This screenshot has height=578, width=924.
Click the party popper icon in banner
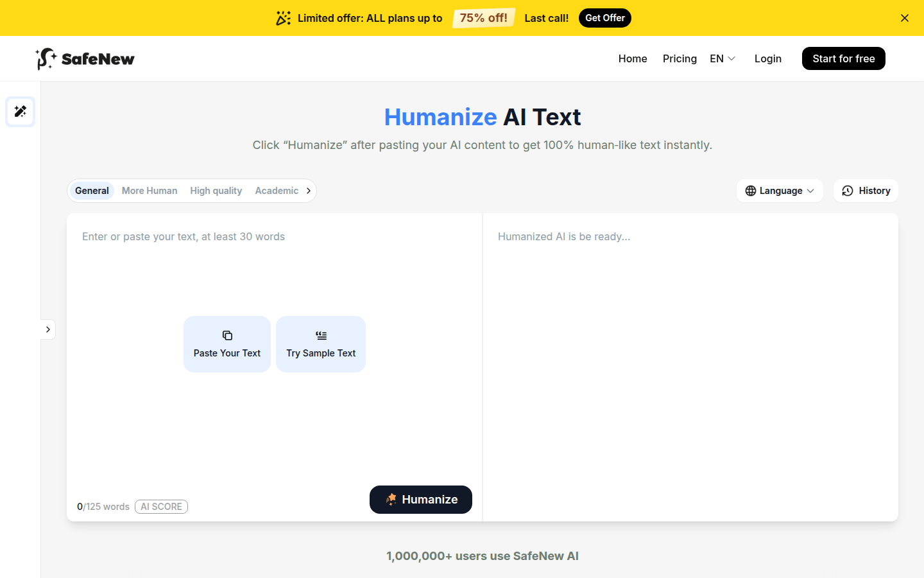click(x=283, y=18)
